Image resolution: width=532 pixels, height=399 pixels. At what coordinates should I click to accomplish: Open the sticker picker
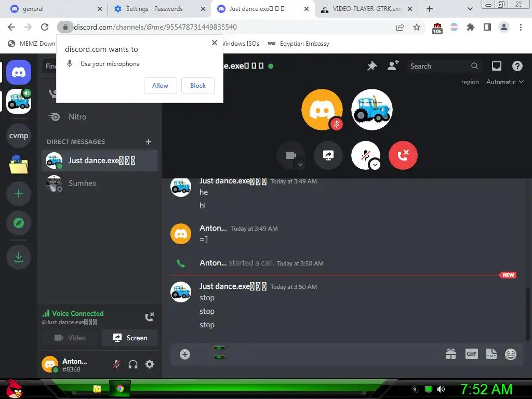491,354
